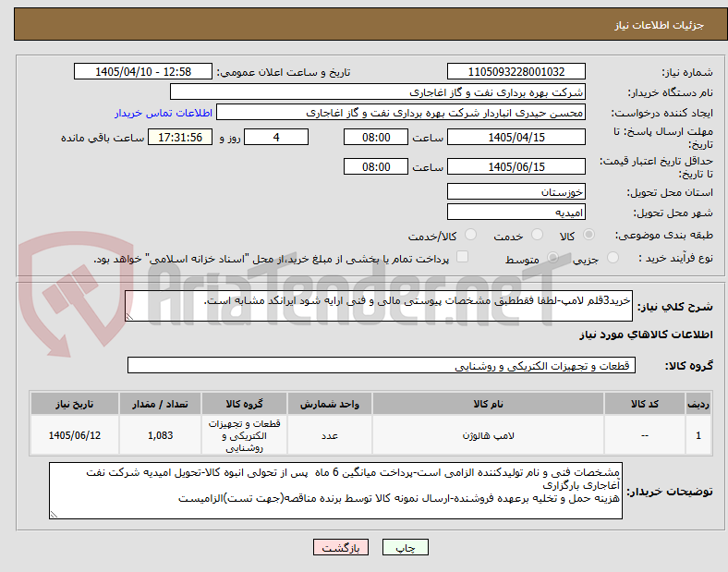Click the unit cell عدد
This screenshot has height=572, width=728.
click(x=330, y=435)
